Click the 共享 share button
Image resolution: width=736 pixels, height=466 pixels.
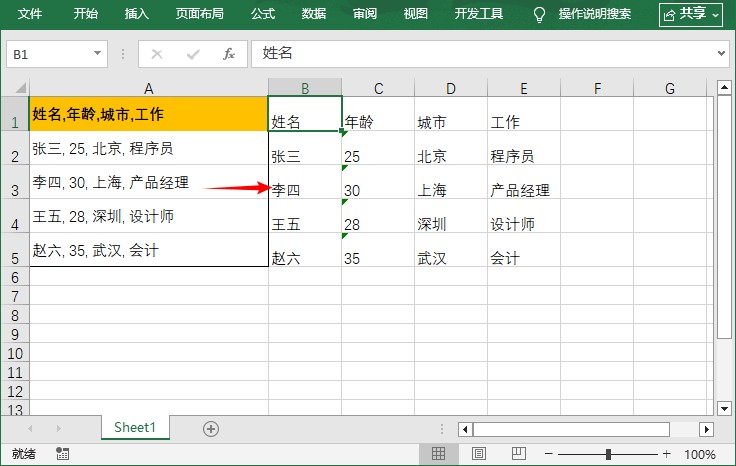point(690,15)
